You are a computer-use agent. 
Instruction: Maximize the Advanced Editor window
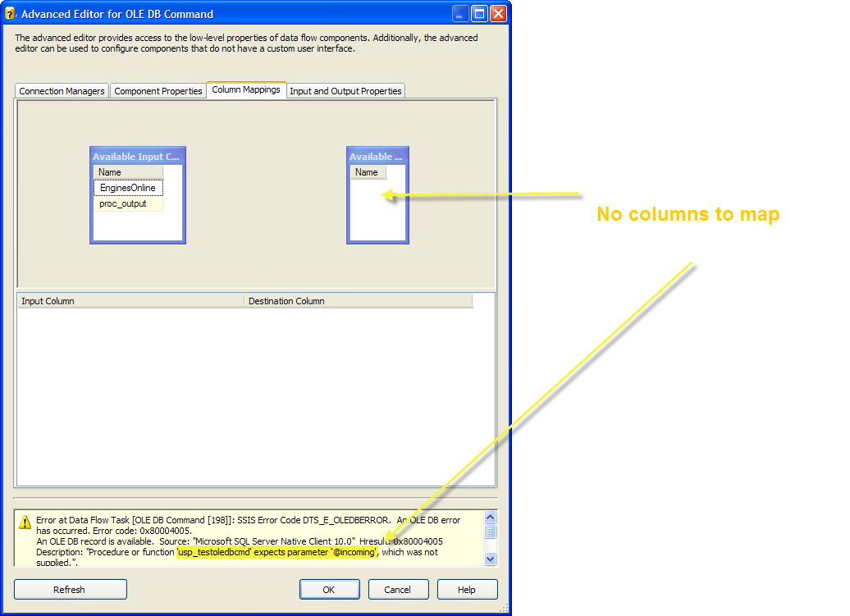480,14
